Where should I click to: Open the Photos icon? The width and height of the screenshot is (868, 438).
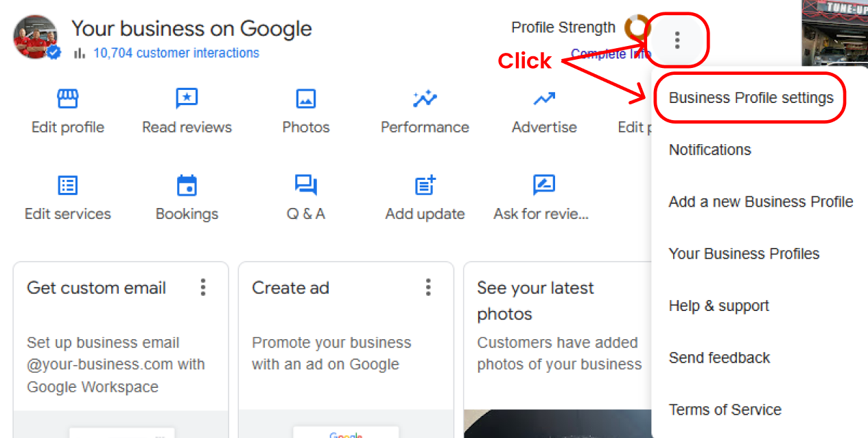coord(306,100)
